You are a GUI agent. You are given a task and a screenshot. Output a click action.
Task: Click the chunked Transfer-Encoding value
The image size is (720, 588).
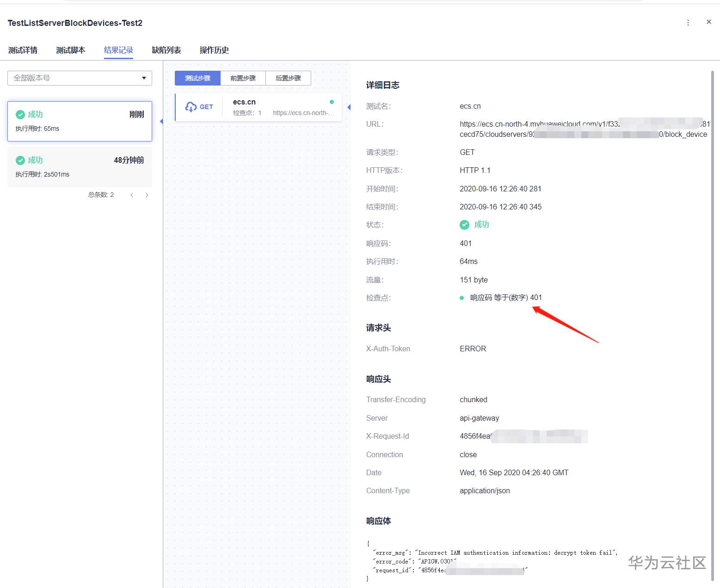474,399
